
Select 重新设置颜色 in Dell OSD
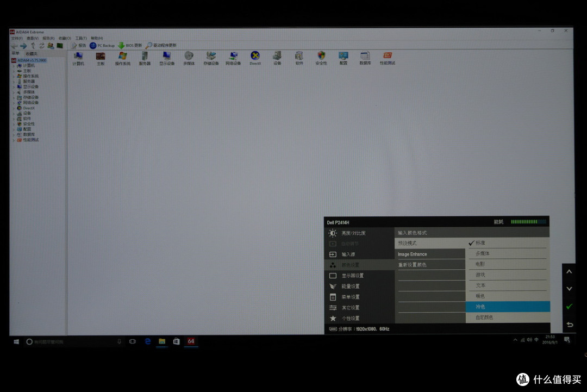(430, 265)
